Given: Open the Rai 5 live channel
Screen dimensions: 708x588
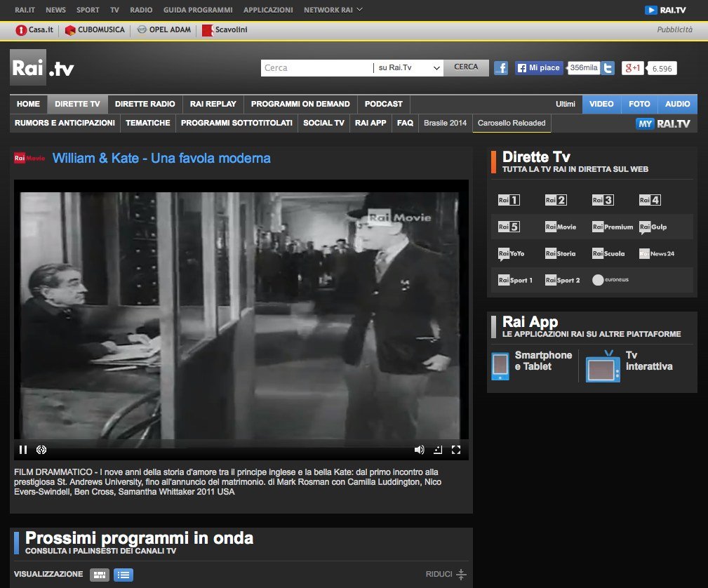Looking at the screenshot, I should pyautogui.click(x=509, y=227).
